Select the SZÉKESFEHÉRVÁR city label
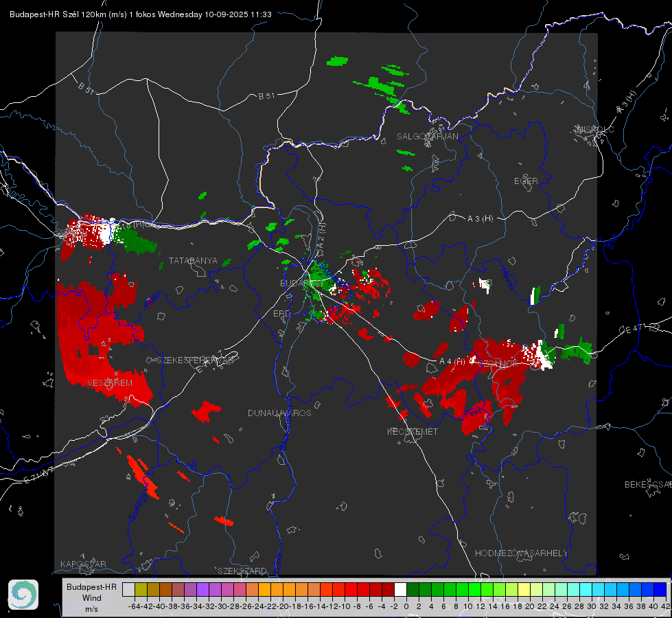 195,360
